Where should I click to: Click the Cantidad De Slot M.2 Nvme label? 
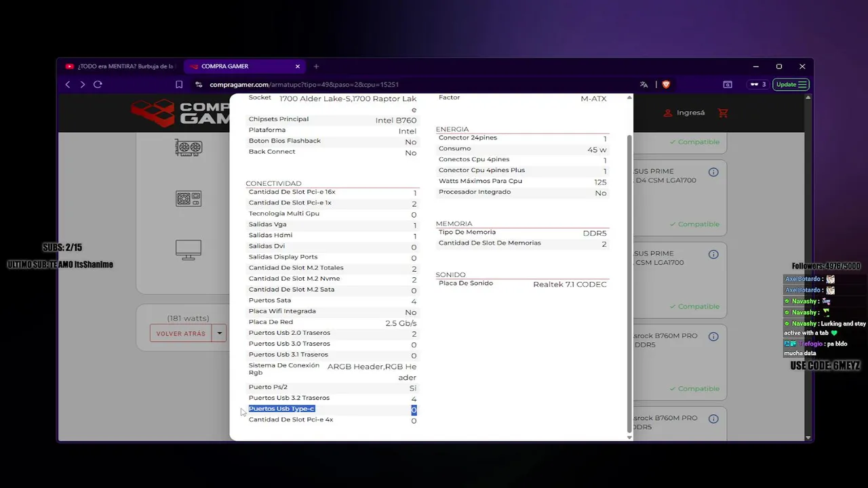click(x=294, y=279)
